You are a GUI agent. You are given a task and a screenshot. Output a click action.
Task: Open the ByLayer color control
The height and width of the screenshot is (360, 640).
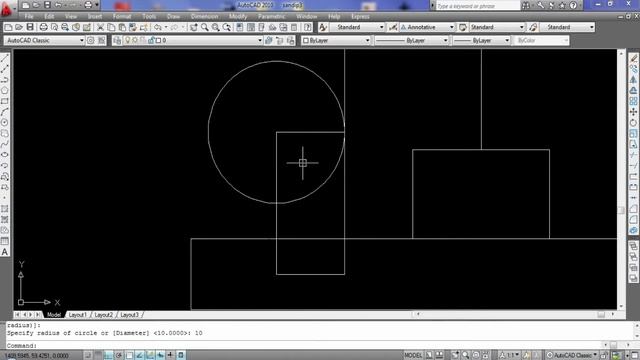[x=336, y=40]
